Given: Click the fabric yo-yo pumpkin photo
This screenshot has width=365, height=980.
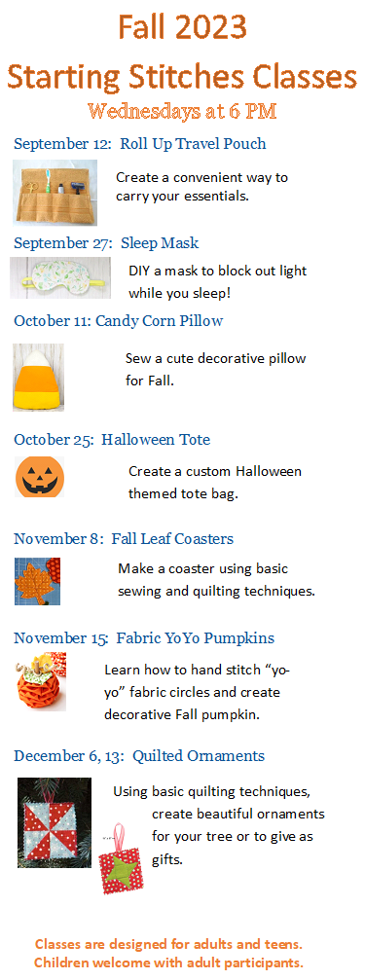Looking at the screenshot, I should click(40, 682).
